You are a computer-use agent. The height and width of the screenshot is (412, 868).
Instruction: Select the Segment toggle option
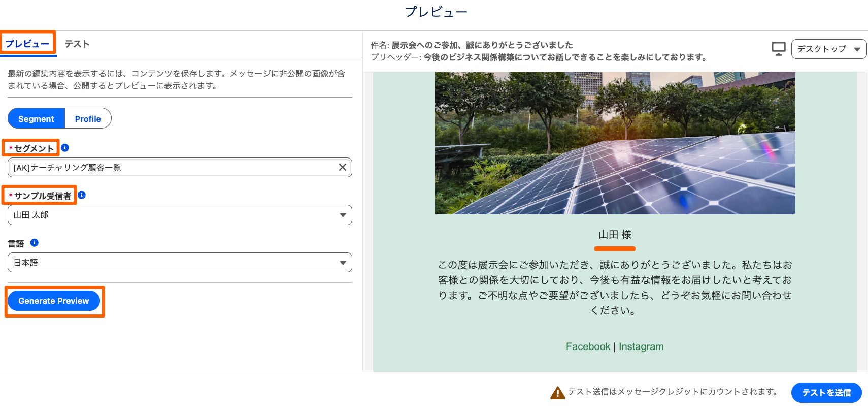click(36, 118)
